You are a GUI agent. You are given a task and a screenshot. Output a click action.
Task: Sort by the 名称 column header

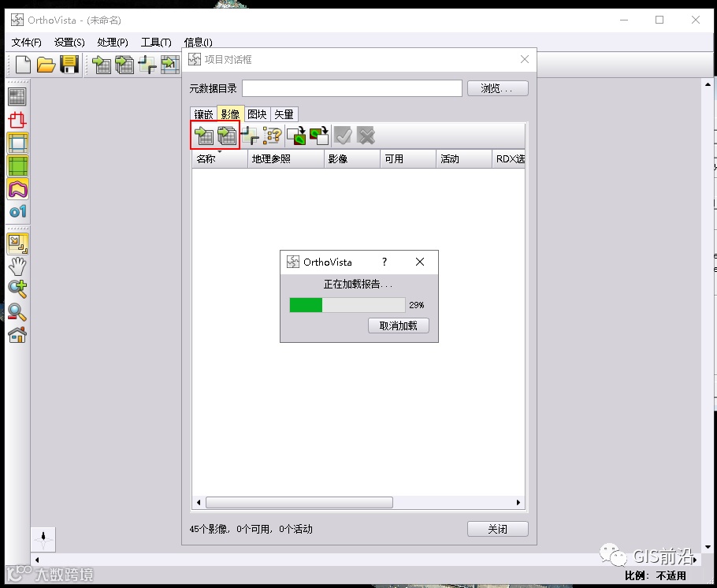coord(220,158)
